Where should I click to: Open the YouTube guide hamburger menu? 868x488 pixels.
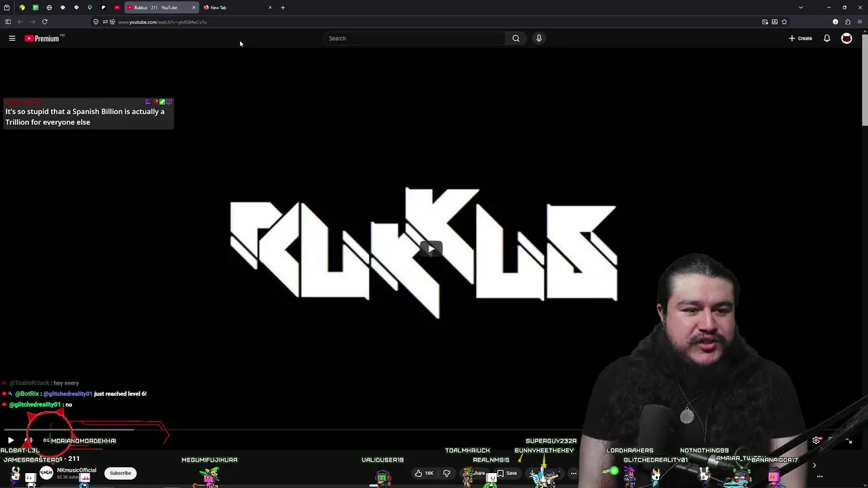click(12, 39)
